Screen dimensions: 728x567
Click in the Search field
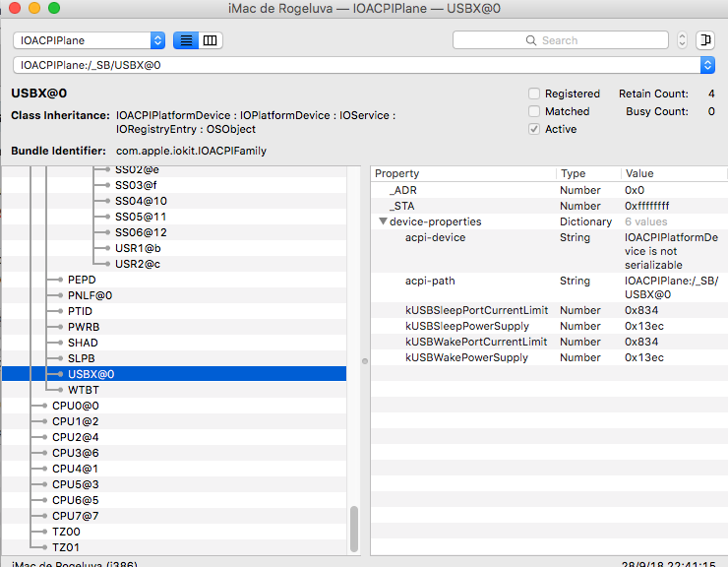pos(561,40)
